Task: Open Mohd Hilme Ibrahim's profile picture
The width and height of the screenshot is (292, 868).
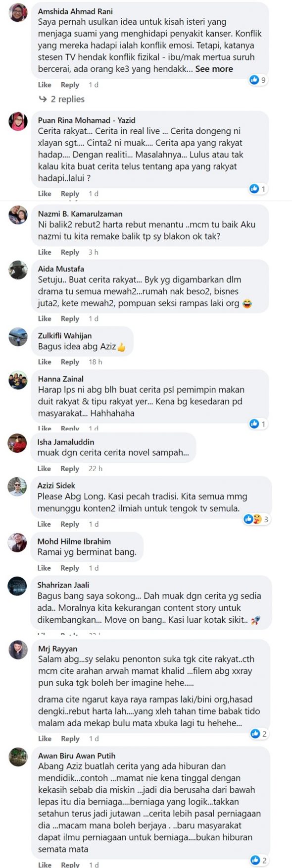Action: (x=18, y=543)
